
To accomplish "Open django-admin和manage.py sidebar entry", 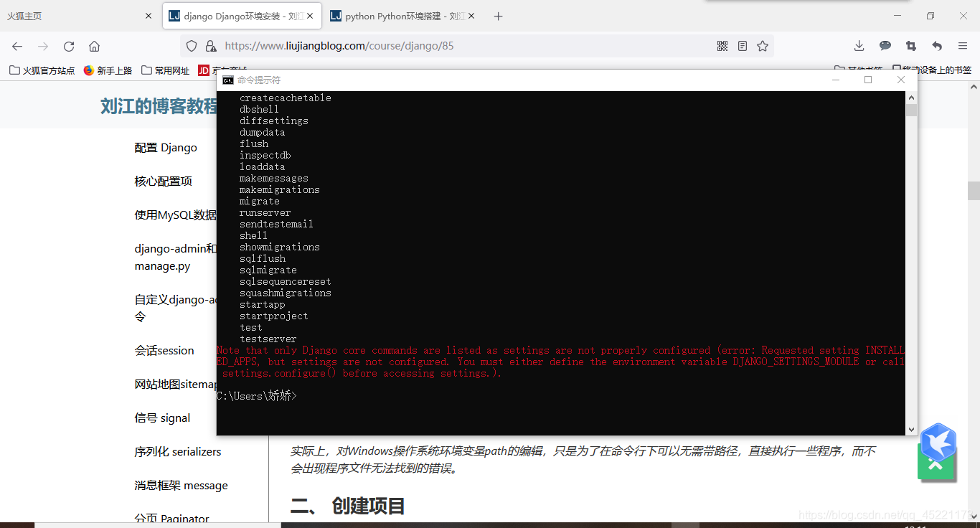I will point(176,258).
